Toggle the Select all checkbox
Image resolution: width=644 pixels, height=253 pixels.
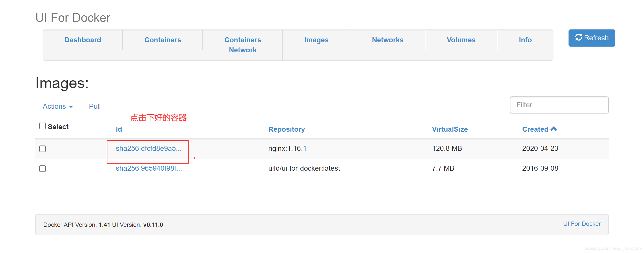43,126
